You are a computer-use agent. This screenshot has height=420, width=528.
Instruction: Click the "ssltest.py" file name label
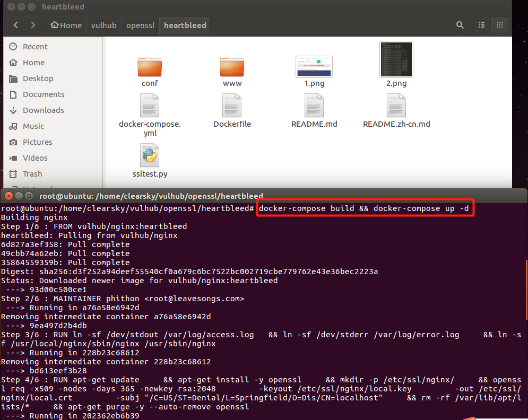point(150,174)
